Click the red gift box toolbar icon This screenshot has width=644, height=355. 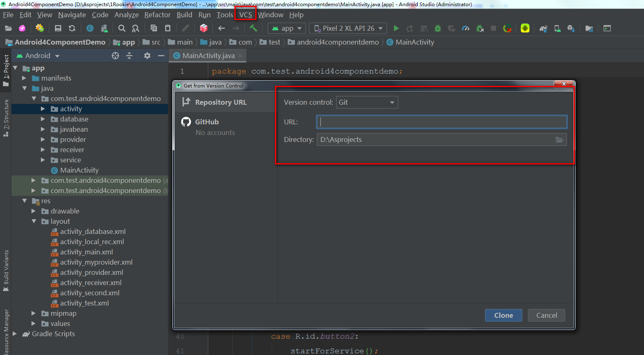pyautogui.click(x=204, y=28)
